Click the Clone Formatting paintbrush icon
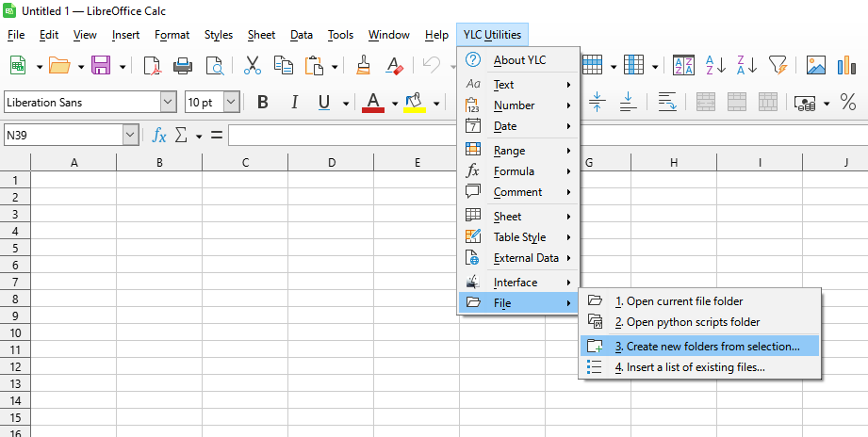This screenshot has width=868, height=437. (x=363, y=65)
